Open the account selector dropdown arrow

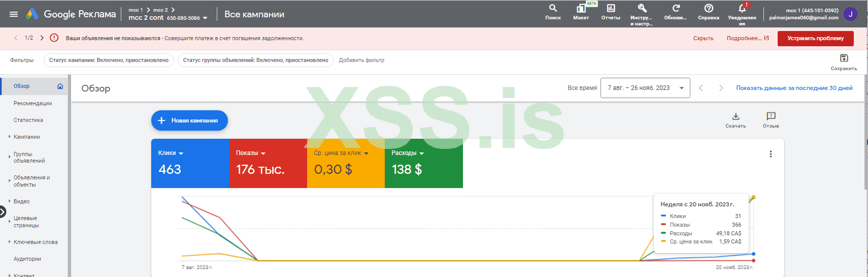pos(205,18)
